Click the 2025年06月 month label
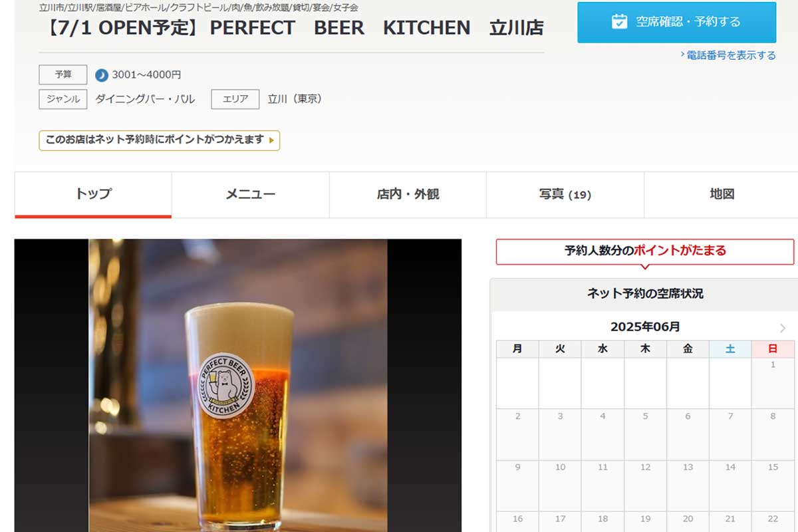 (645, 327)
